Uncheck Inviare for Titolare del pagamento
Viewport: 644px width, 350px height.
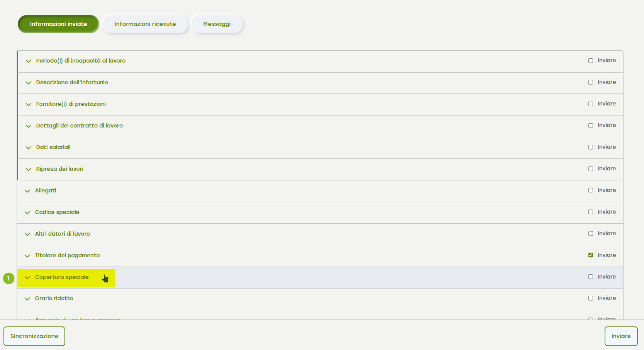591,255
